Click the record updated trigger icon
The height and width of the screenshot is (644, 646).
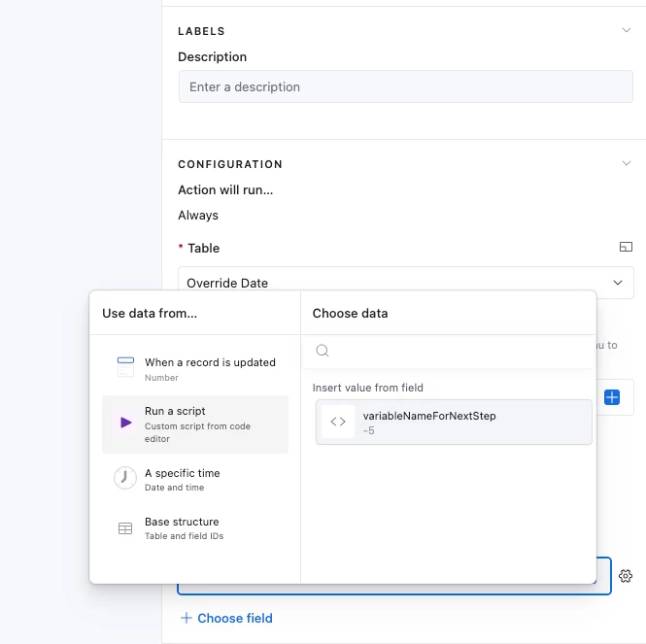[x=125, y=367]
